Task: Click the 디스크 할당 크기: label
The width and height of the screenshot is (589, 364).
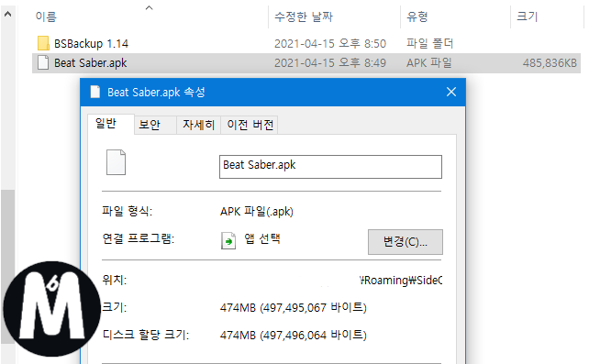Action: (x=146, y=335)
